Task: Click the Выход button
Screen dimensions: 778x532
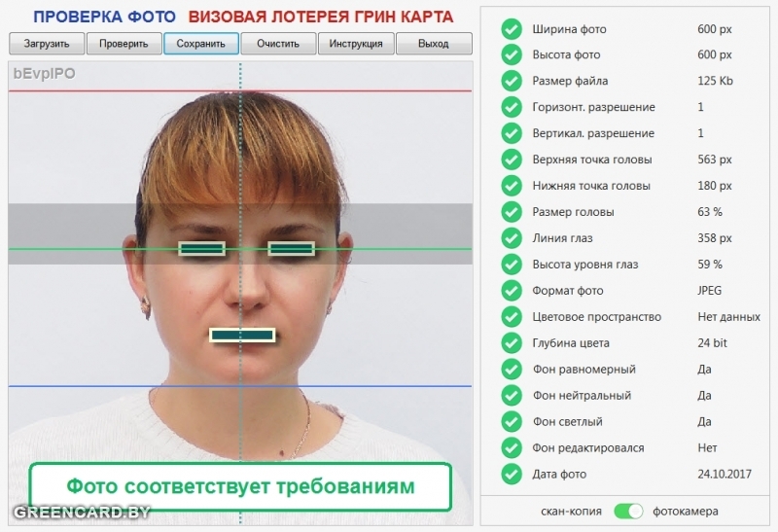Action: tap(433, 44)
